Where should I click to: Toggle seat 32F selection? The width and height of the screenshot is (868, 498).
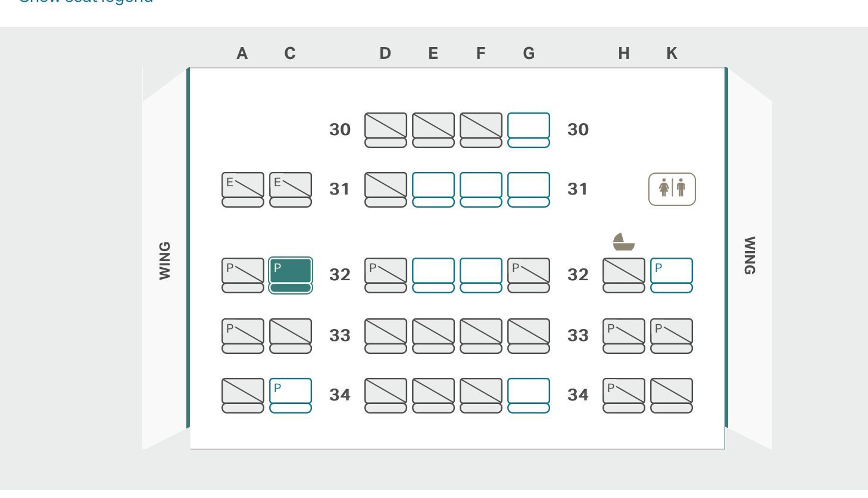coord(480,274)
